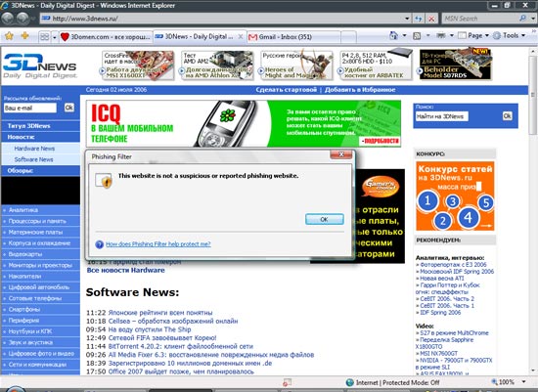Click the MSN Search input box
The image size is (538, 392).
479,19
